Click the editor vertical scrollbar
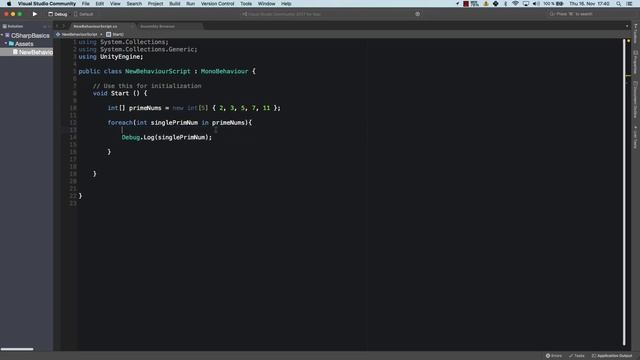This screenshot has width=640, height=360. click(624, 192)
